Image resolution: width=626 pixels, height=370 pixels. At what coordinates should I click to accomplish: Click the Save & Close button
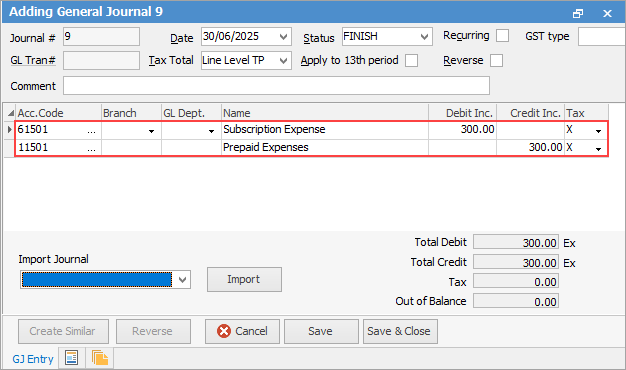(x=400, y=331)
